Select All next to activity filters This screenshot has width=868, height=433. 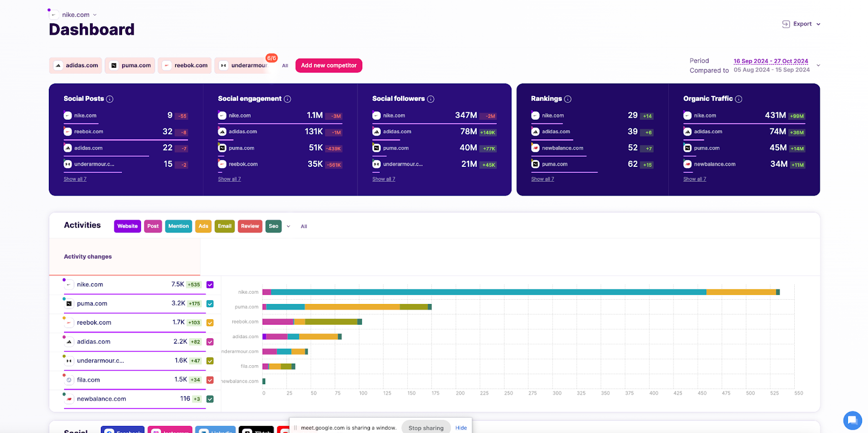point(304,227)
